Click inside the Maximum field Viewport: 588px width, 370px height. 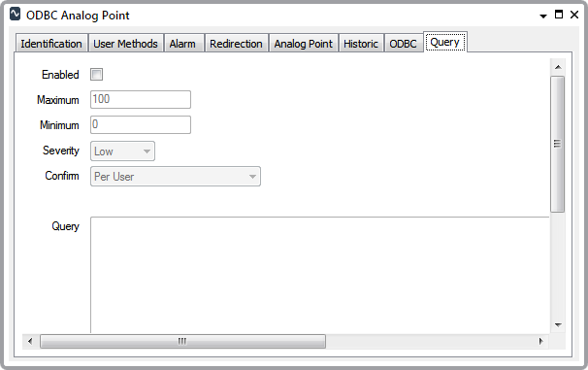[x=141, y=99]
